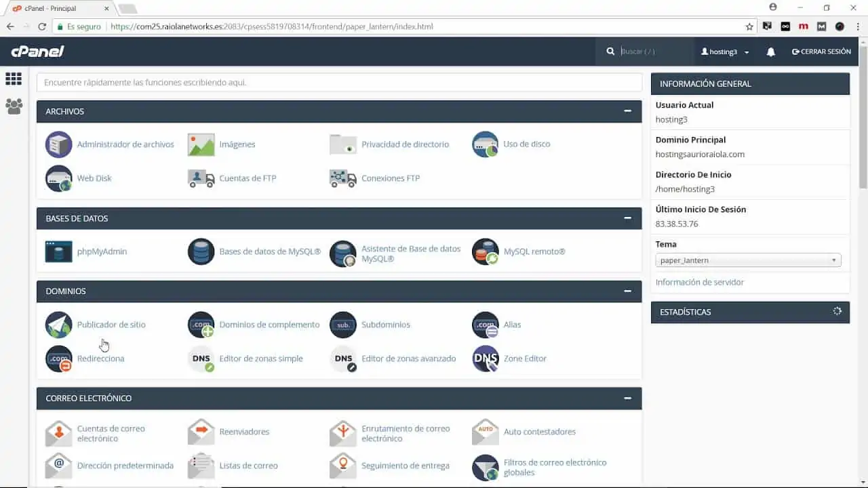Open the Reenviadores envelope icon

pos(201,432)
